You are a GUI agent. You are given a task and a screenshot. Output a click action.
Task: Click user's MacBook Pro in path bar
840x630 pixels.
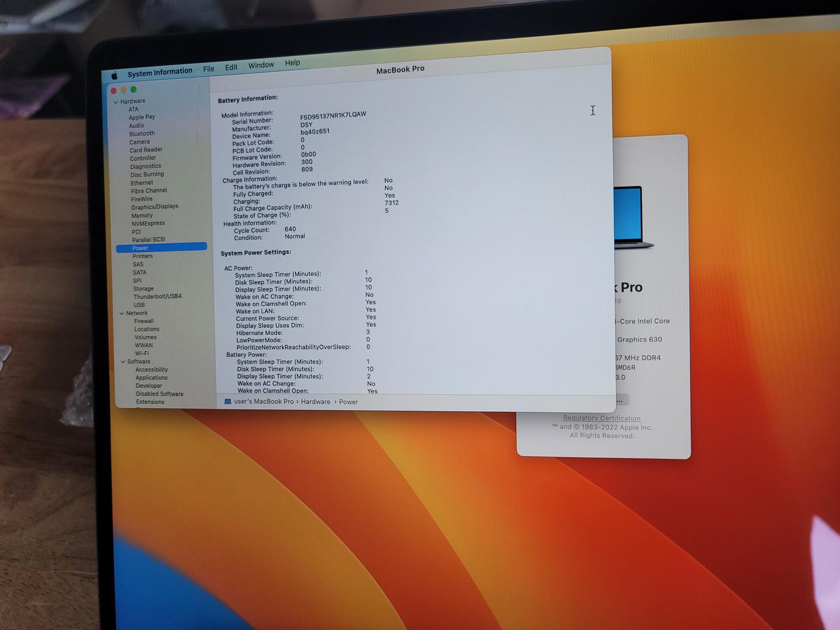pyautogui.click(x=264, y=401)
